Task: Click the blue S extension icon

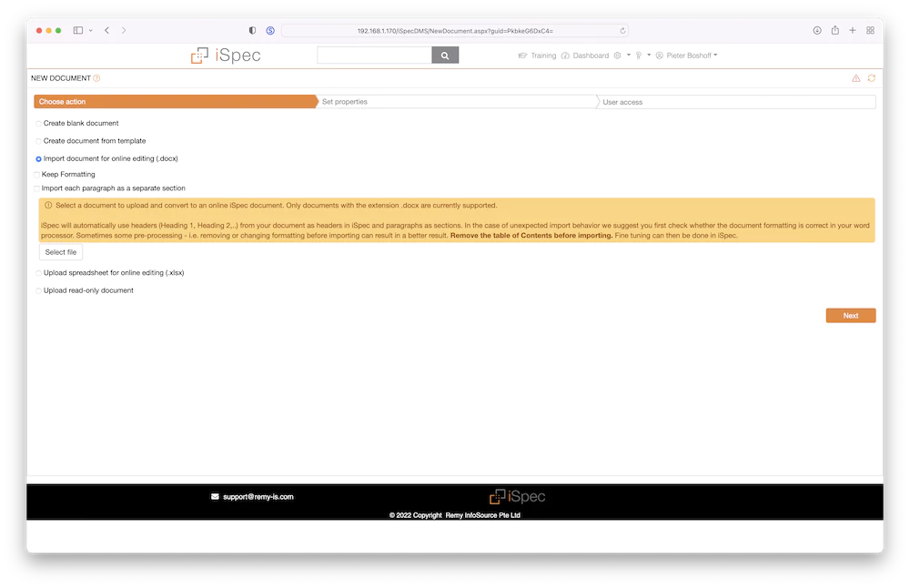Action: click(x=270, y=30)
